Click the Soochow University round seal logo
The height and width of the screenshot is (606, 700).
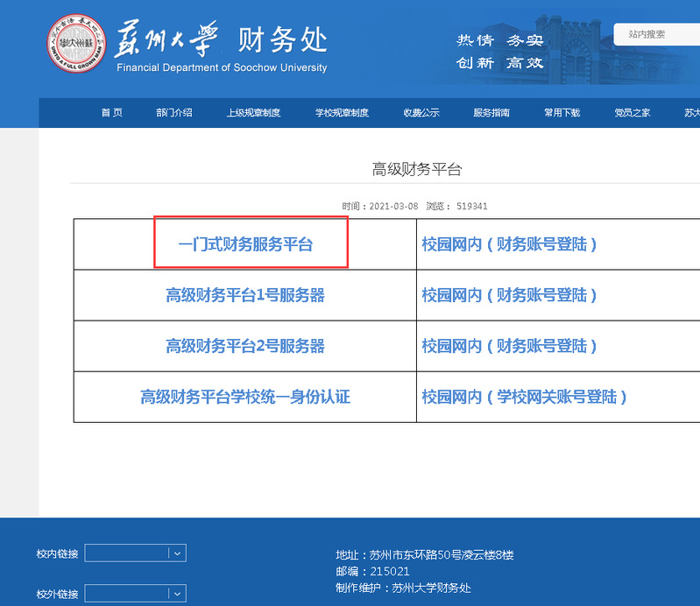coord(76,44)
